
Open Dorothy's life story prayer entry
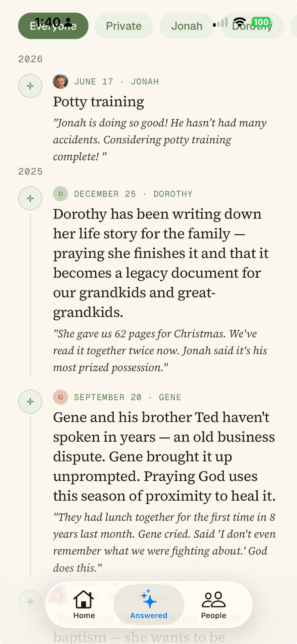coord(161,263)
